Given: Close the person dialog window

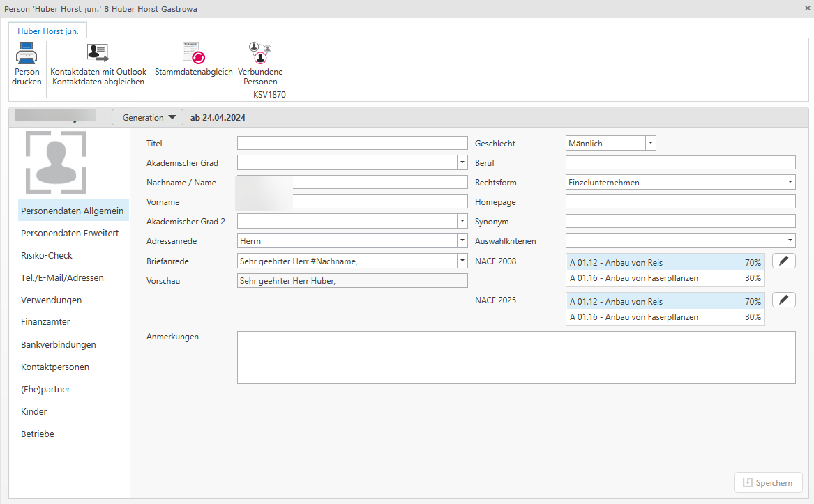Looking at the screenshot, I should coord(807,8).
